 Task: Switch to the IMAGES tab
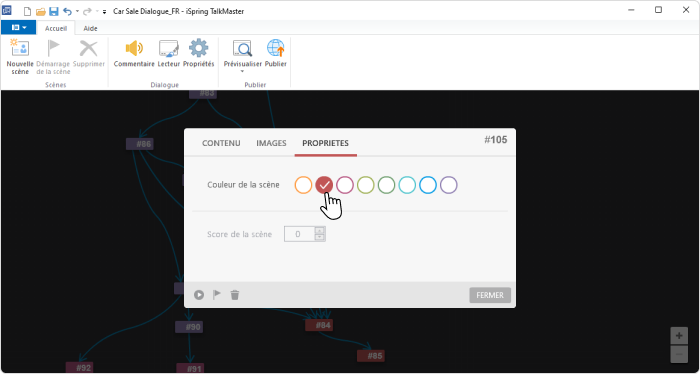point(271,143)
